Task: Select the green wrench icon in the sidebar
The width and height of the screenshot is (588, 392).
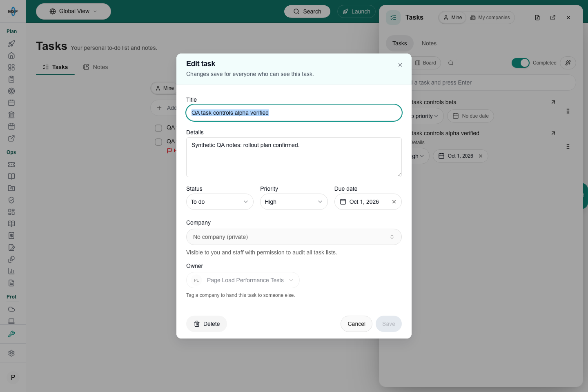Action: 11,334
